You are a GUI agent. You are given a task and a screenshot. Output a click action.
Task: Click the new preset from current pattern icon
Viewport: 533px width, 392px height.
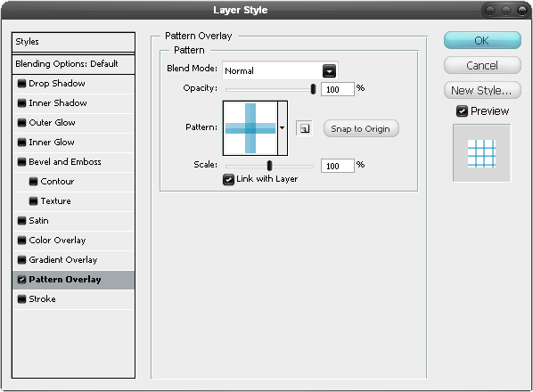pos(304,128)
